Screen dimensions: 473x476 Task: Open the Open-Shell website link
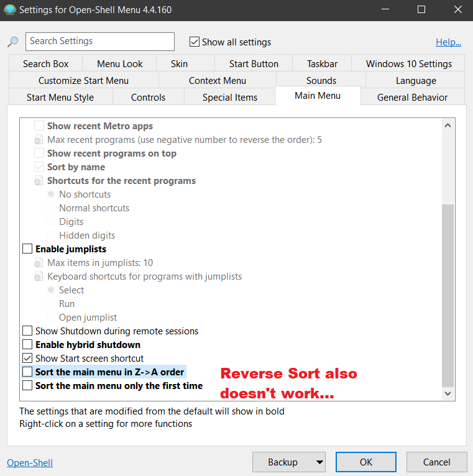click(x=30, y=463)
